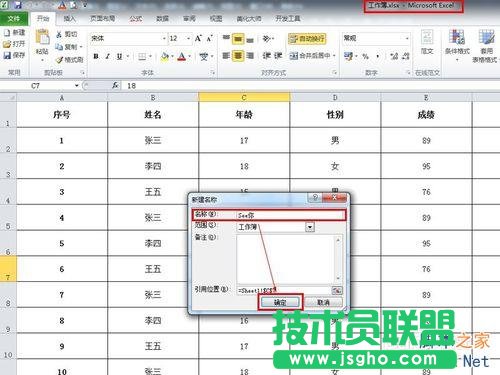Switch to the 数据 data tab
This screenshot has height=375, width=500.
162,19
